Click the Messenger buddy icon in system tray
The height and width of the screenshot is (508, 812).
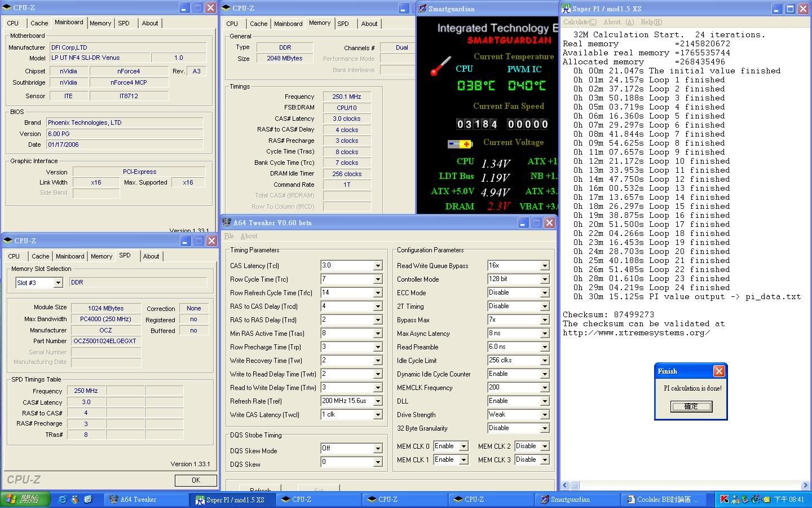pyautogui.click(x=736, y=500)
